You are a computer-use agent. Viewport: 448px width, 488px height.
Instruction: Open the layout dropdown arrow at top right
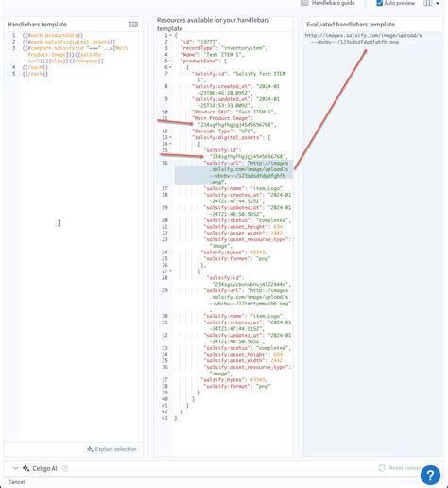(438, 3)
